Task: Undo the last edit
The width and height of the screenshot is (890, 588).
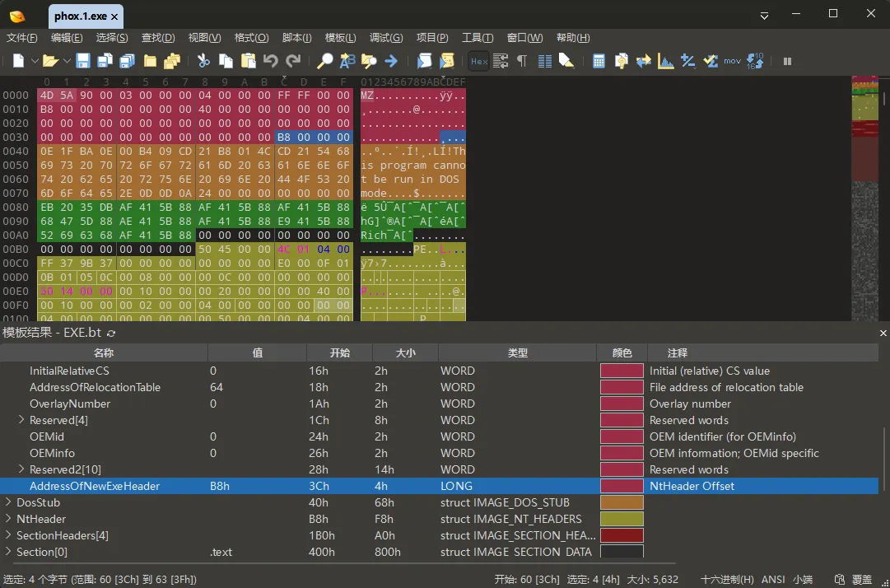Action: click(271, 61)
